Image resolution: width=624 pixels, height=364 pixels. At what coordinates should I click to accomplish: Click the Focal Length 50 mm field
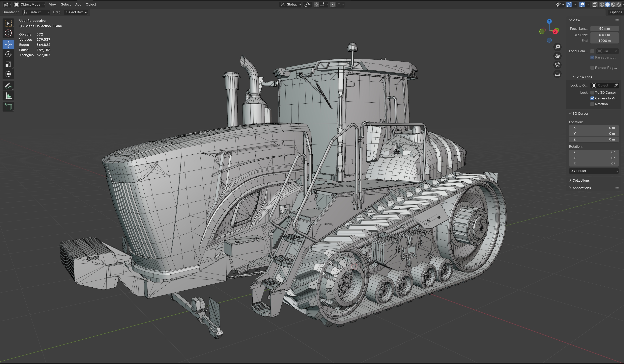604,29
